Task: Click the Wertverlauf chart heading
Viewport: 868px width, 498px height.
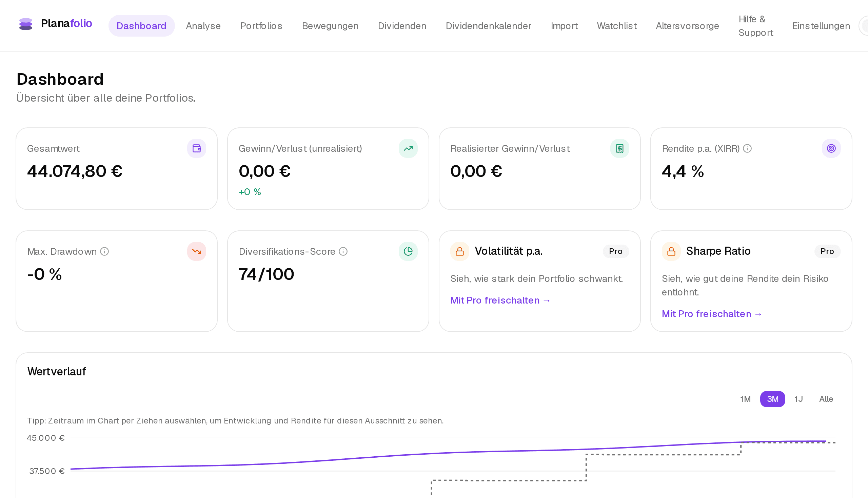Action: coord(57,371)
